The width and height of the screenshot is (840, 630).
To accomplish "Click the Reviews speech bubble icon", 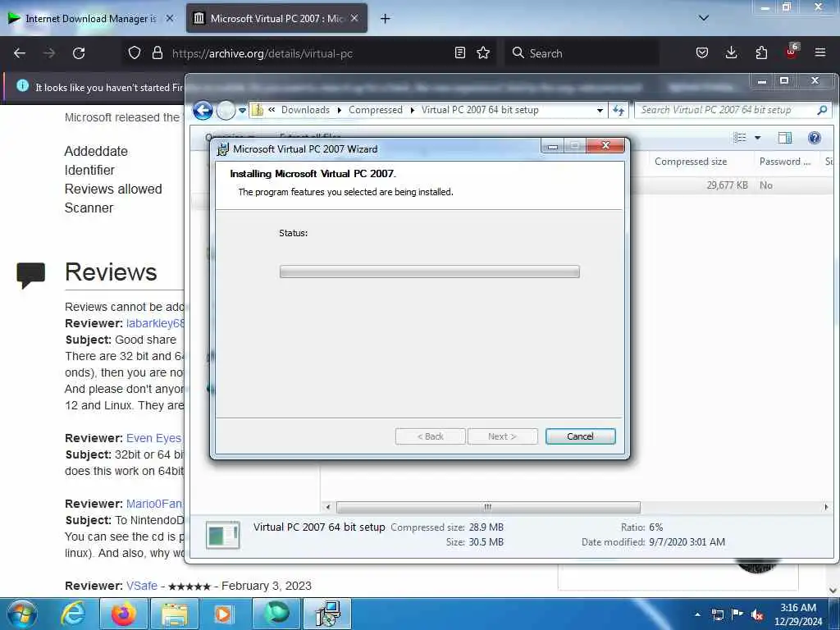I will tap(30, 275).
